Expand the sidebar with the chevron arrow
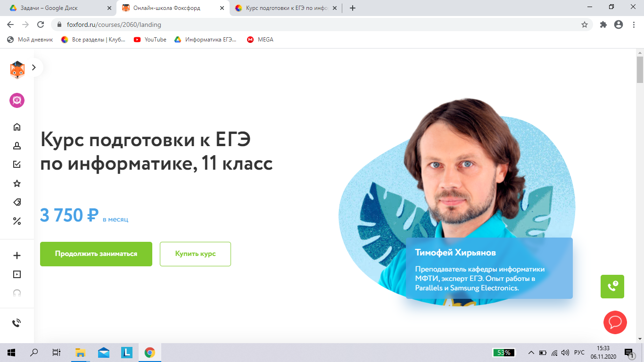Screen dimensions: 644x362 (x=33, y=67)
